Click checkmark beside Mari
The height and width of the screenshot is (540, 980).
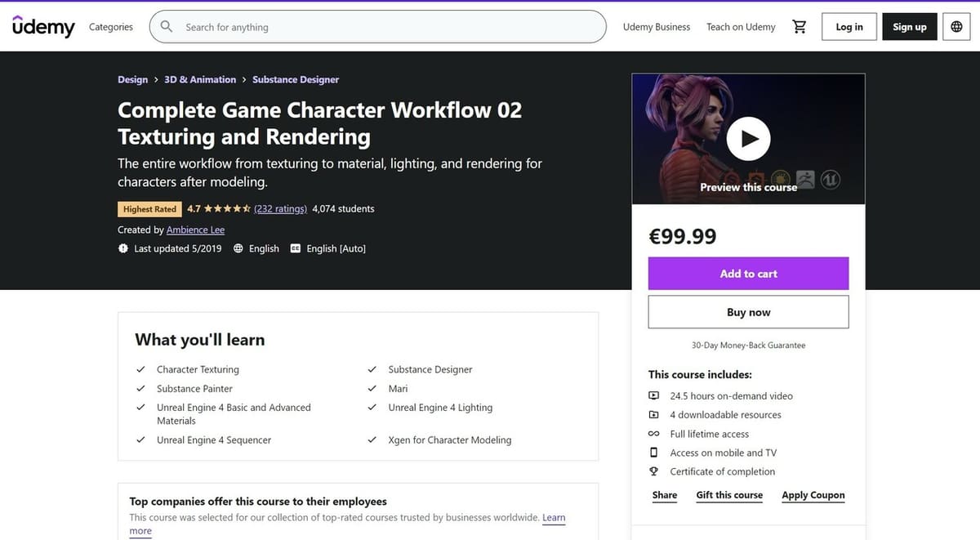tap(372, 388)
